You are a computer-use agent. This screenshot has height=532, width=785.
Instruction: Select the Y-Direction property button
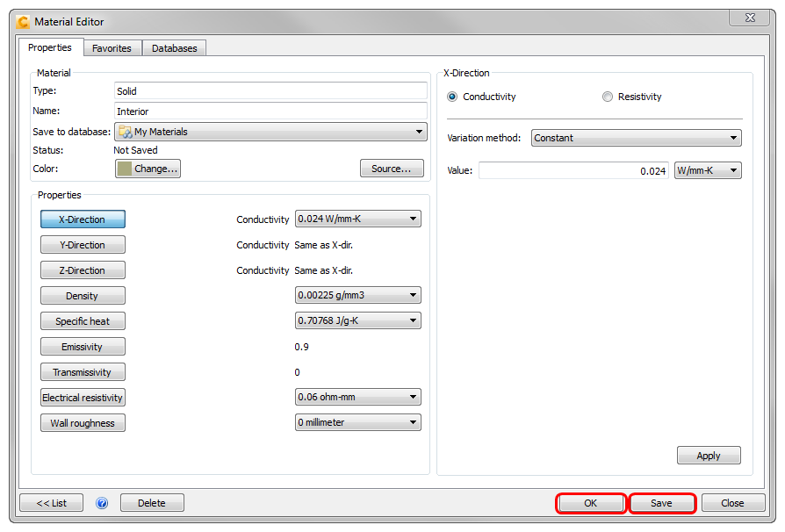pos(82,244)
